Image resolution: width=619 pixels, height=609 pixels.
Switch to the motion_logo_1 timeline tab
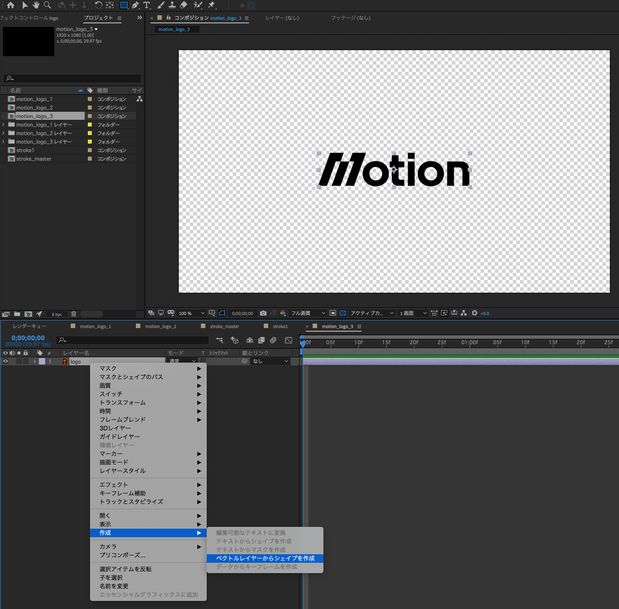click(x=95, y=326)
